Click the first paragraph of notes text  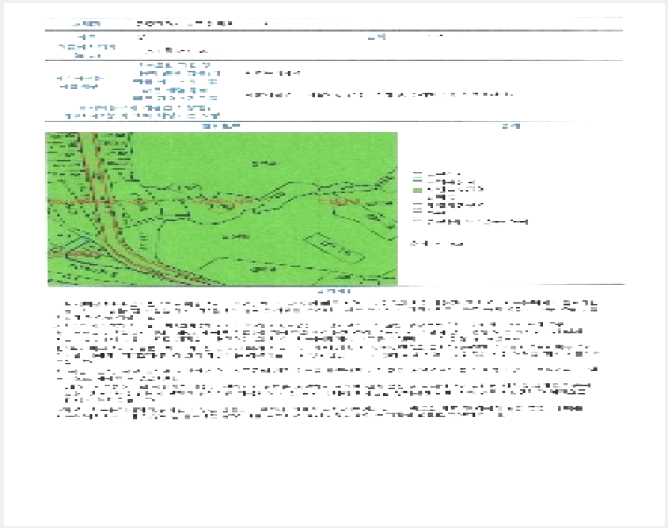(327, 310)
